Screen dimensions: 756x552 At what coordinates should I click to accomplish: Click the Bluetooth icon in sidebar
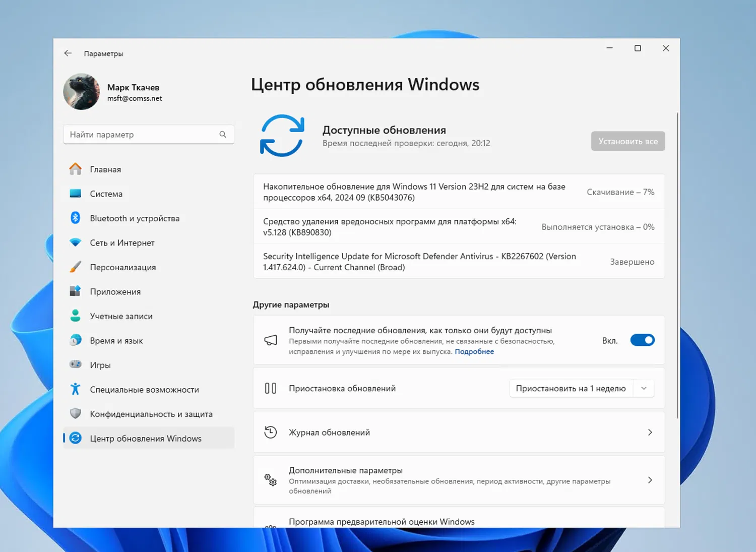[x=76, y=218]
